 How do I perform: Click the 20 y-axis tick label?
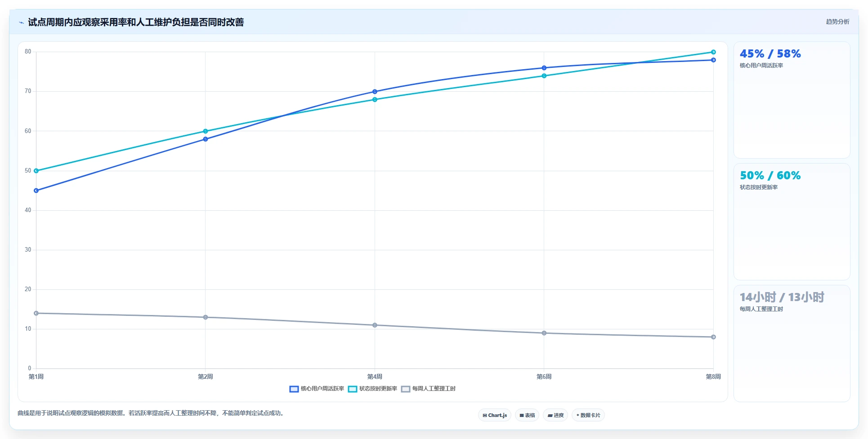pyautogui.click(x=28, y=289)
